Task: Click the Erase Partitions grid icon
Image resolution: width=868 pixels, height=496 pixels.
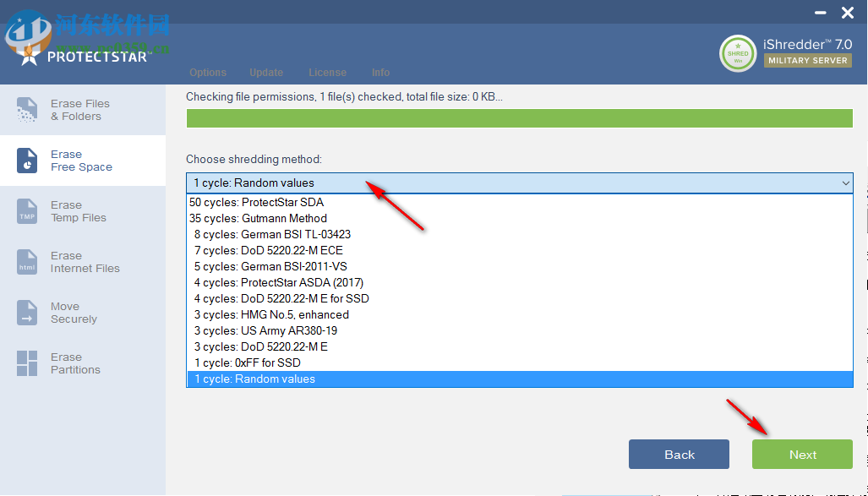Action: [26, 363]
